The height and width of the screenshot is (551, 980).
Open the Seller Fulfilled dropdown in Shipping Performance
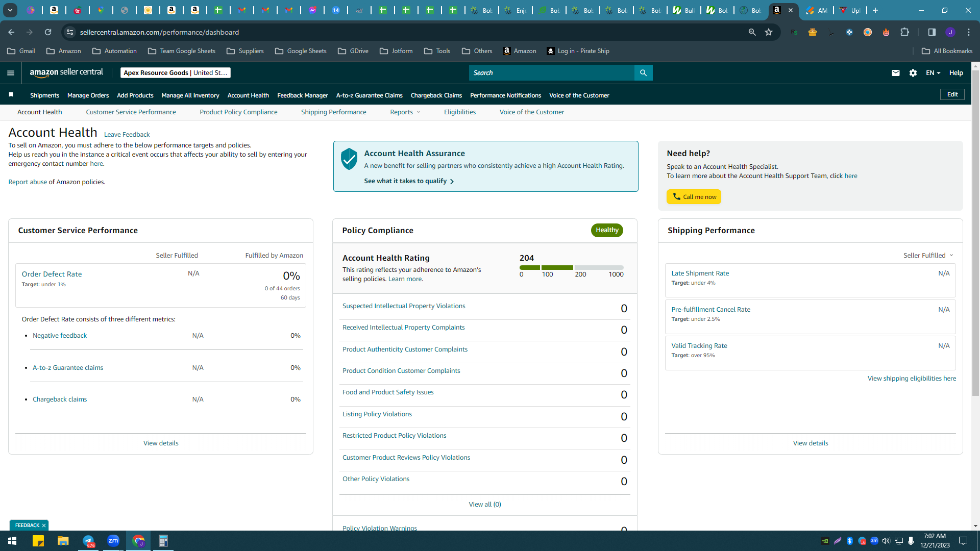pos(928,255)
